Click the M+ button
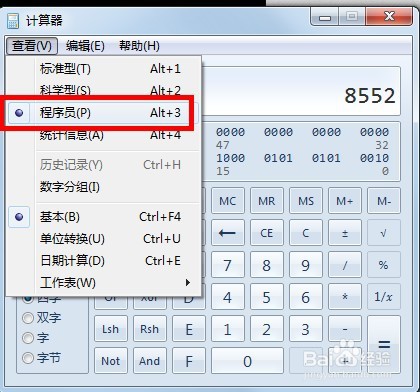The height and width of the screenshot is (392, 420). tap(345, 201)
